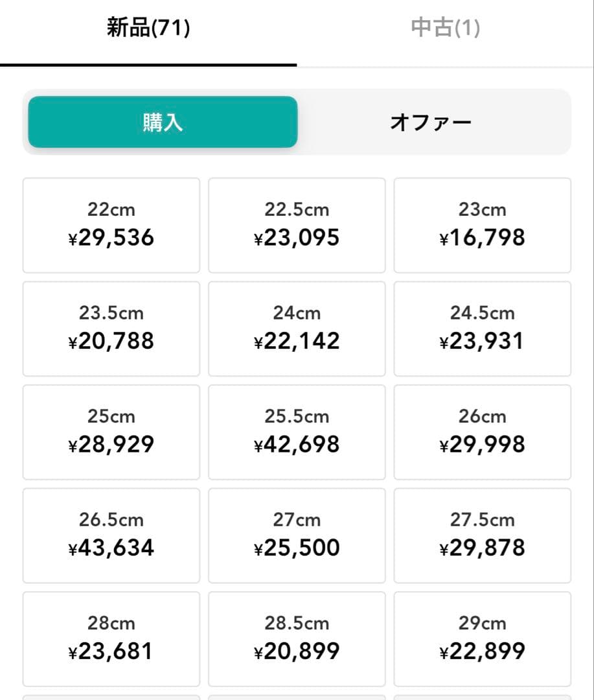Pick size 25cm at ¥28,929
Screen dimensions: 594x700
pos(111,432)
